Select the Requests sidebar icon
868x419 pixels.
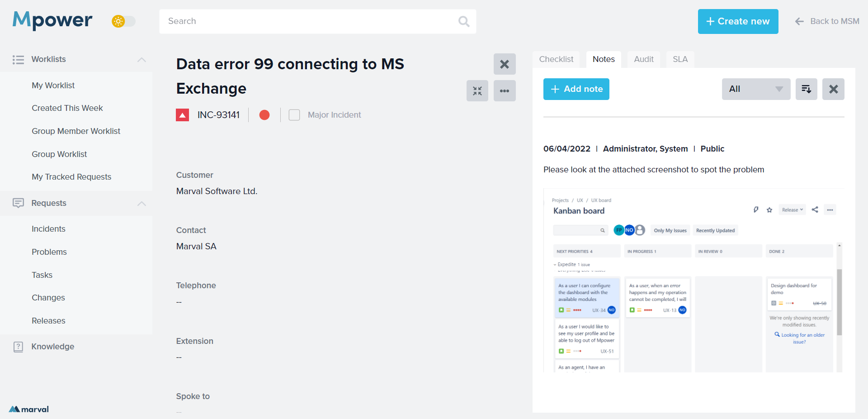coord(18,203)
